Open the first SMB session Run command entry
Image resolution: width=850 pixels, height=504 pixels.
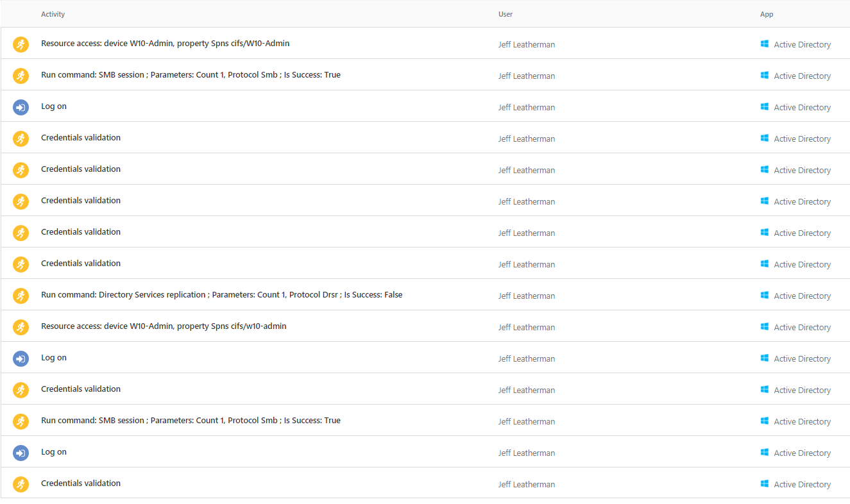(x=191, y=75)
